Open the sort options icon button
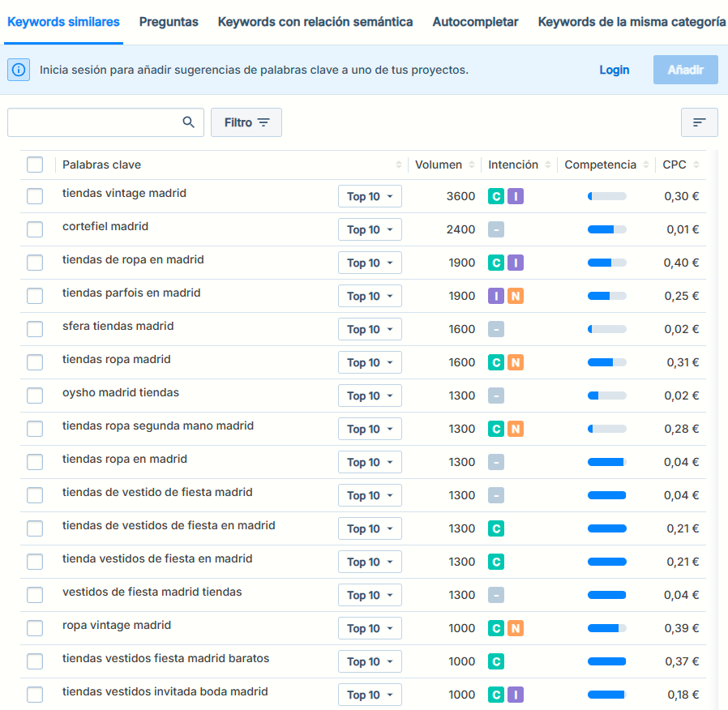The height and width of the screenshot is (710, 728). pyautogui.click(x=699, y=122)
